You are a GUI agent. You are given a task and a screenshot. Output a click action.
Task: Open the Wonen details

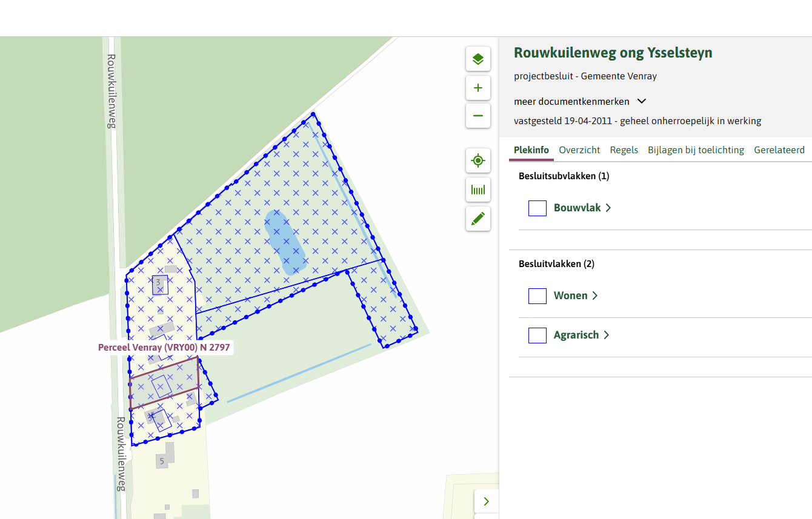point(575,296)
